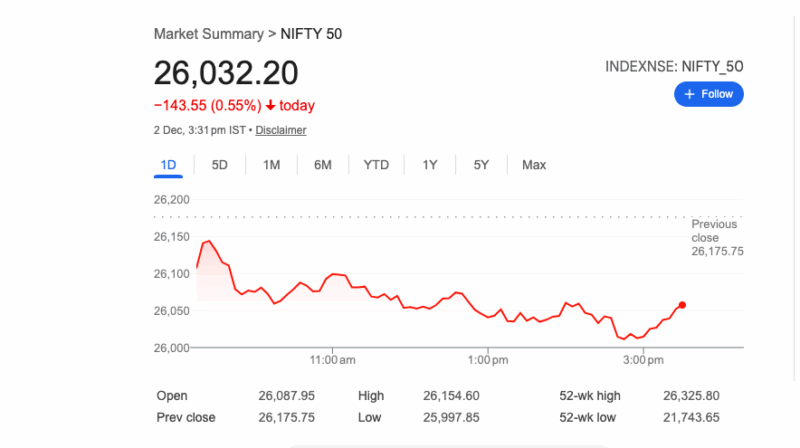Screen dimensions: 800x448
Task: Select the 1Y chart range
Action: pos(430,165)
